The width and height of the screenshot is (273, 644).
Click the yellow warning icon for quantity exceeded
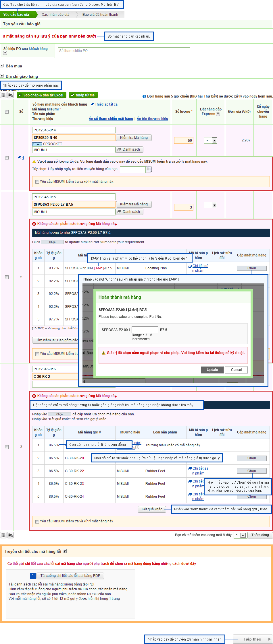coord(34,162)
